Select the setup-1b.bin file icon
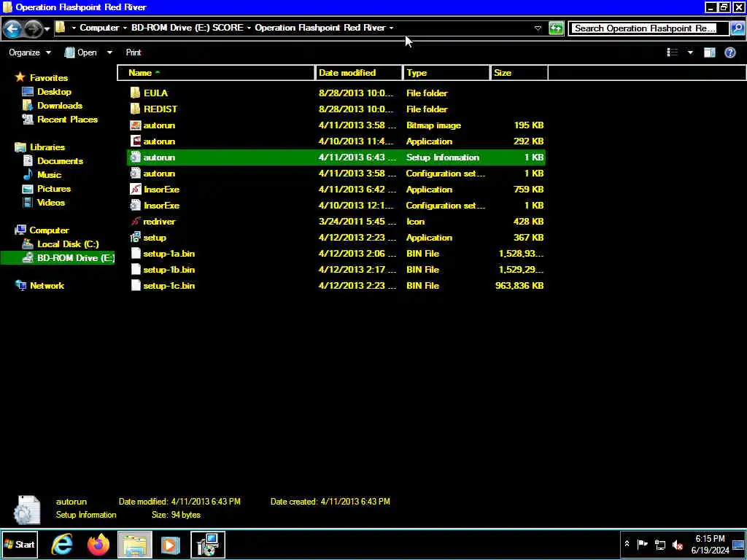Image resolution: width=747 pixels, height=560 pixels. pos(135,270)
